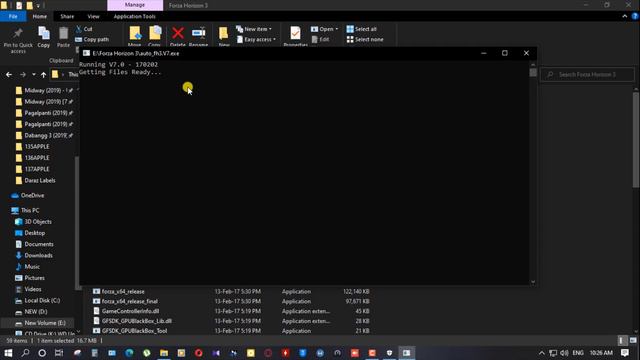This screenshot has width=640, height=360.
Task: Open recent locations dropdown arrow
Action: point(33,75)
